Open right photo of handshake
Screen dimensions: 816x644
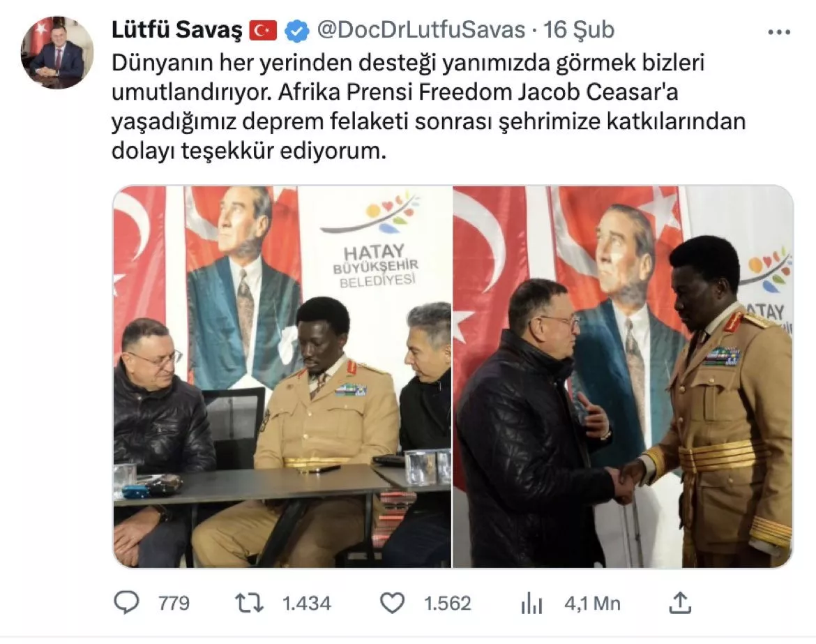623,376
